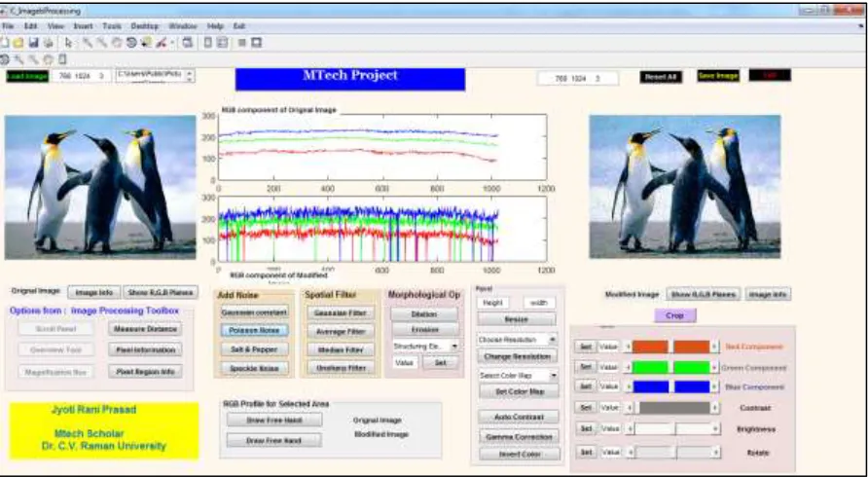
Task: Expand the Structuring Element dropdown
Action: (x=454, y=347)
